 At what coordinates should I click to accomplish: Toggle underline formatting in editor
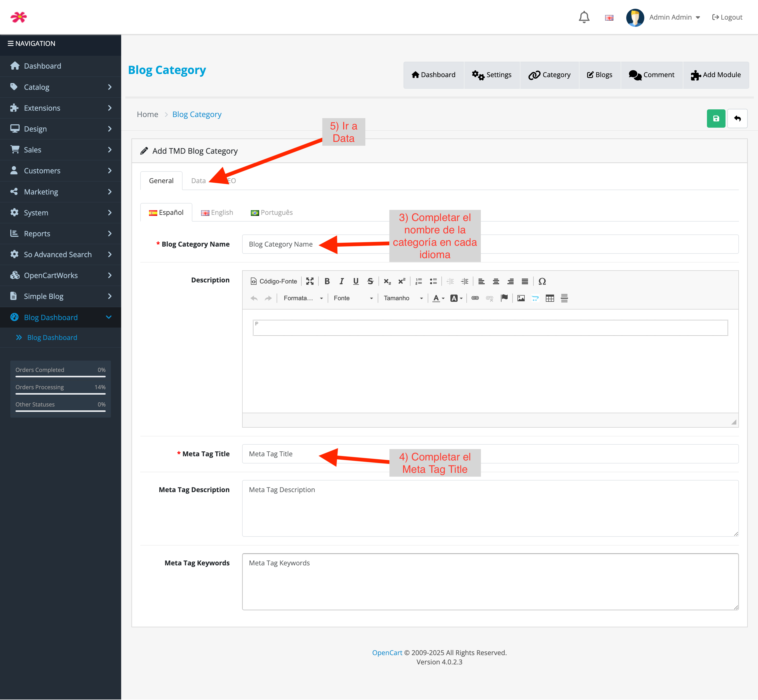356,281
